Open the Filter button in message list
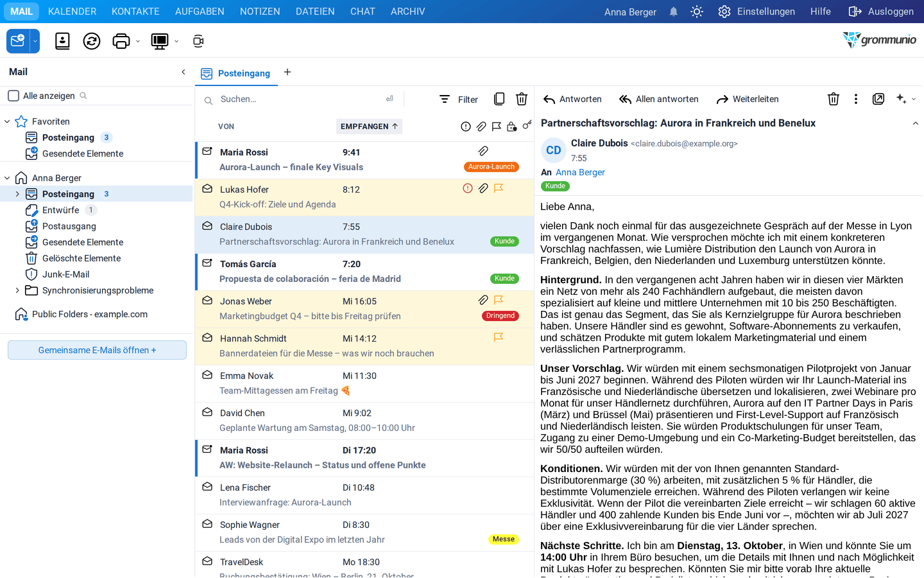924x578 pixels. pos(459,99)
